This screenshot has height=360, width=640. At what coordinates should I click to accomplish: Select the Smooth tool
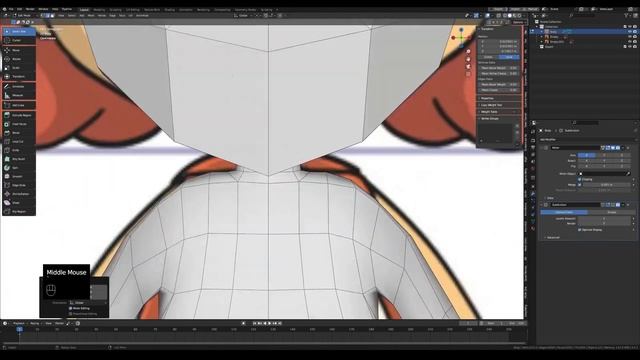(19, 176)
